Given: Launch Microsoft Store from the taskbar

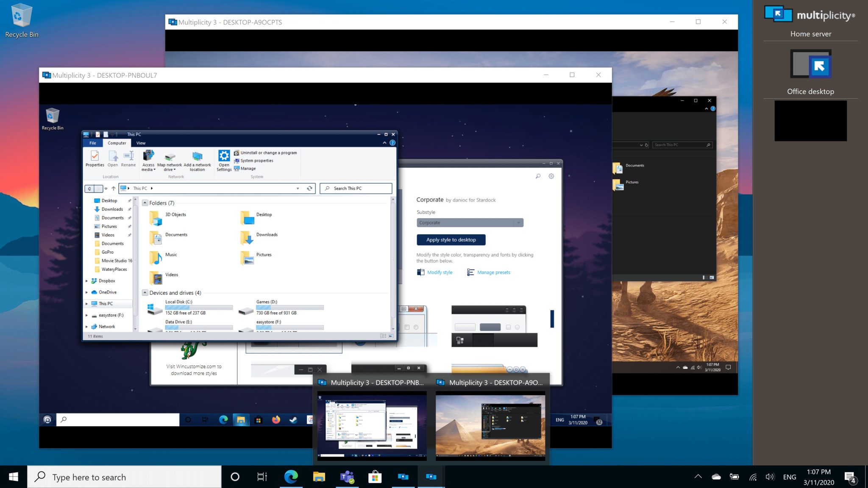Looking at the screenshot, I should click(375, 477).
